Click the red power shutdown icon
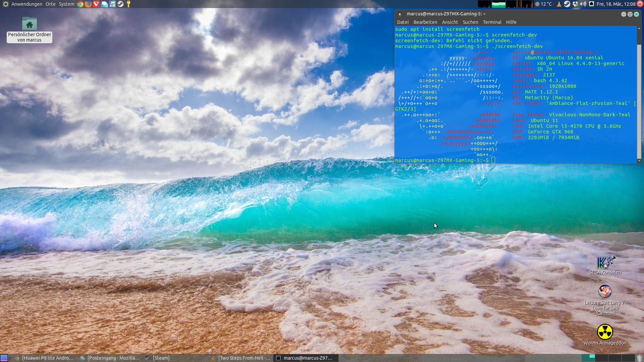Screen dimensions: 644x362 pos(640,4)
